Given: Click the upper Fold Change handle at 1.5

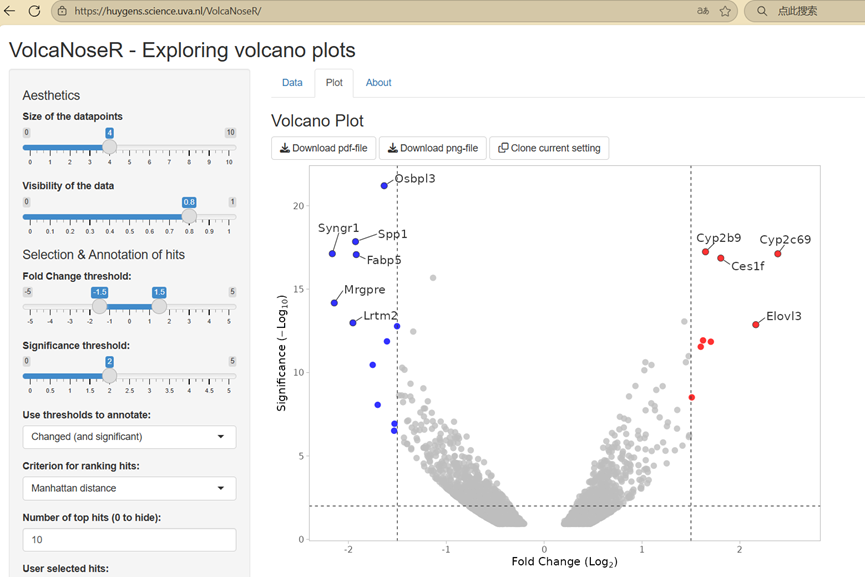Looking at the screenshot, I should click(159, 306).
